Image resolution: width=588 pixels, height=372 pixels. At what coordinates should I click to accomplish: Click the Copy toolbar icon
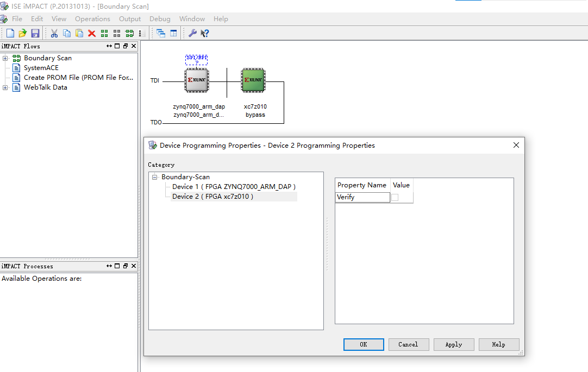click(67, 33)
